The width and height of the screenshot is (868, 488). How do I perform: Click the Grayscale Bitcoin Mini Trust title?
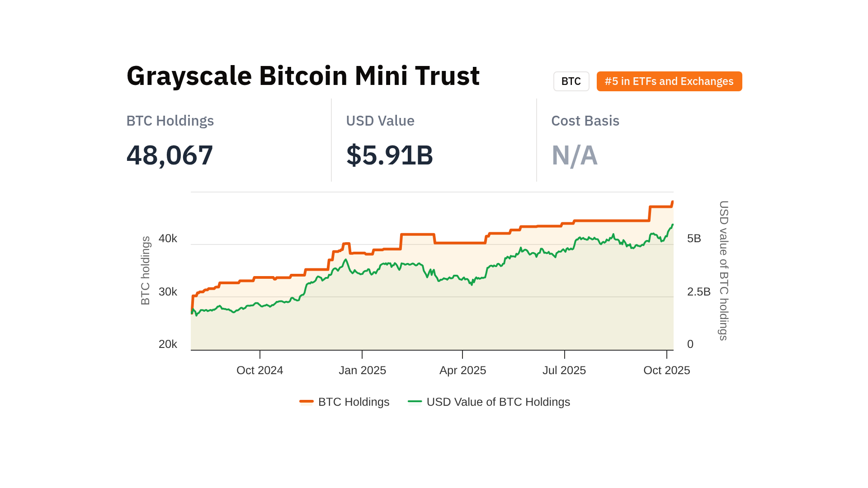pyautogui.click(x=303, y=75)
